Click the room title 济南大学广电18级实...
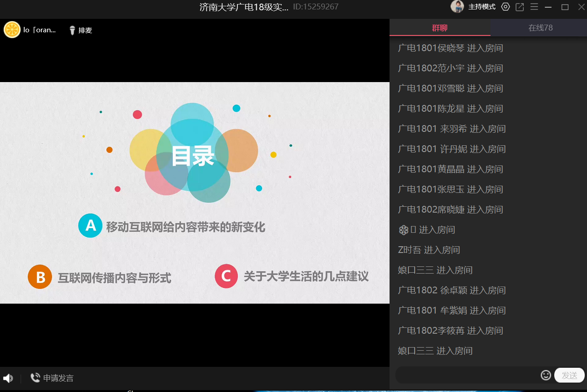 [x=244, y=7]
